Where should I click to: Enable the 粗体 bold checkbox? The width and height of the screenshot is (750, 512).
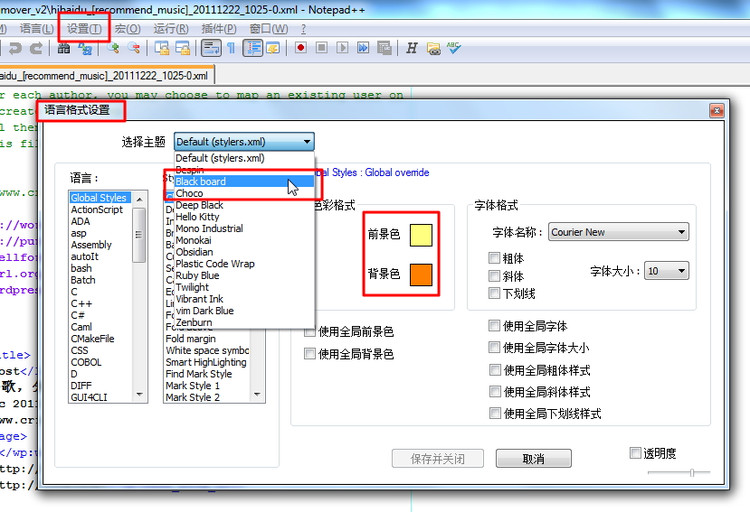click(x=494, y=258)
